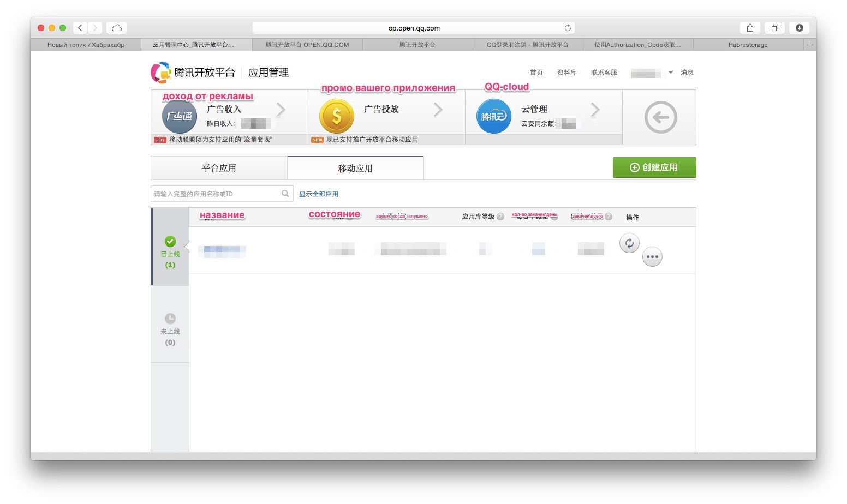Switch to 使用Authorization_Code获取 browser tab
Screen dimensions: 847x504
point(638,45)
